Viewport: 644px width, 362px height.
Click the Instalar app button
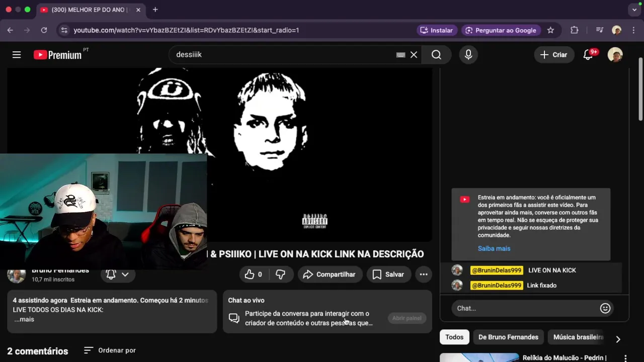[437, 30]
